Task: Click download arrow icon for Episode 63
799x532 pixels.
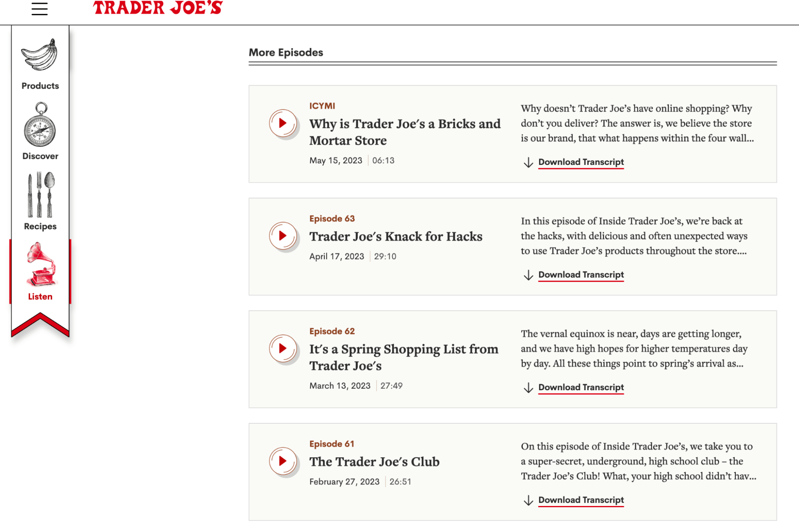Action: (x=528, y=275)
